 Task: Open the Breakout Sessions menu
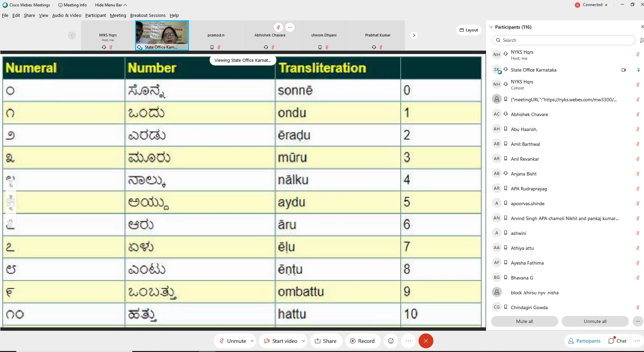(147, 16)
